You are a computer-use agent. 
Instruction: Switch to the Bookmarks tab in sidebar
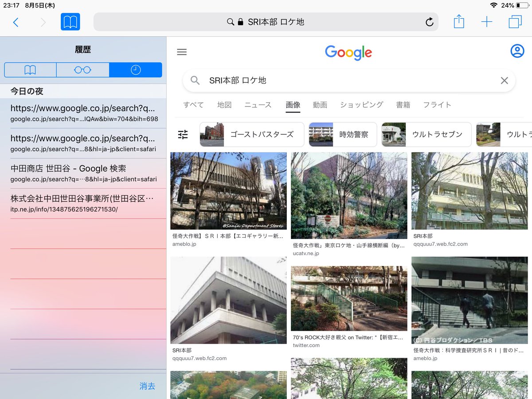click(x=31, y=70)
